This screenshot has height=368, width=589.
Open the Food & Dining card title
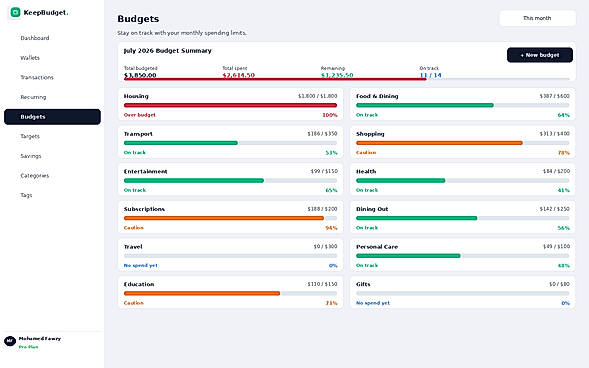tap(377, 96)
